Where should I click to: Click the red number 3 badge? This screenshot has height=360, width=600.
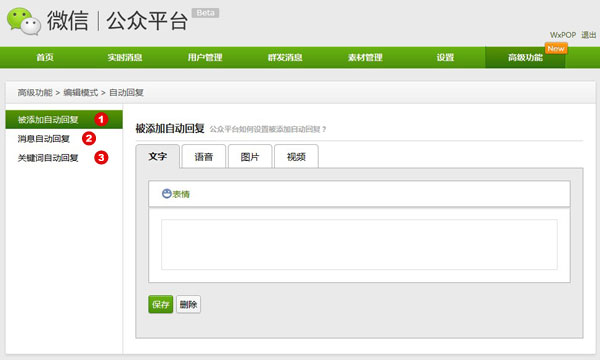pyautogui.click(x=101, y=157)
